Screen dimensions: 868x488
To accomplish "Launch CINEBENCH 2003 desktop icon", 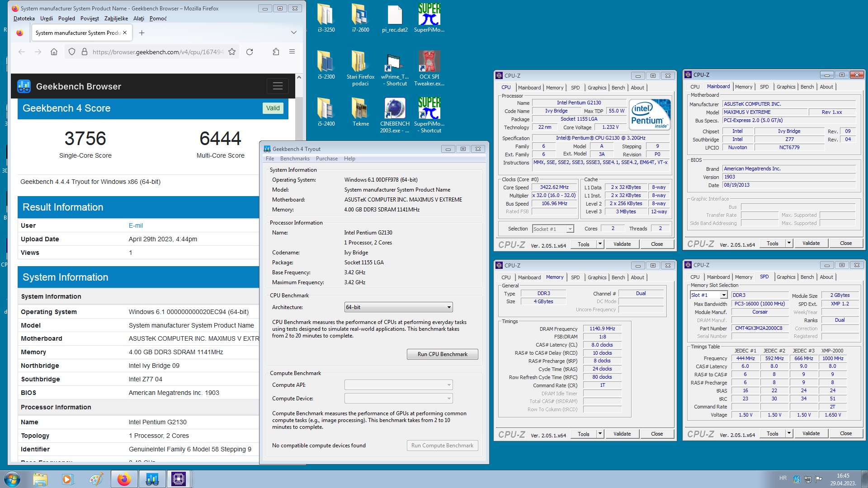I will point(395,115).
